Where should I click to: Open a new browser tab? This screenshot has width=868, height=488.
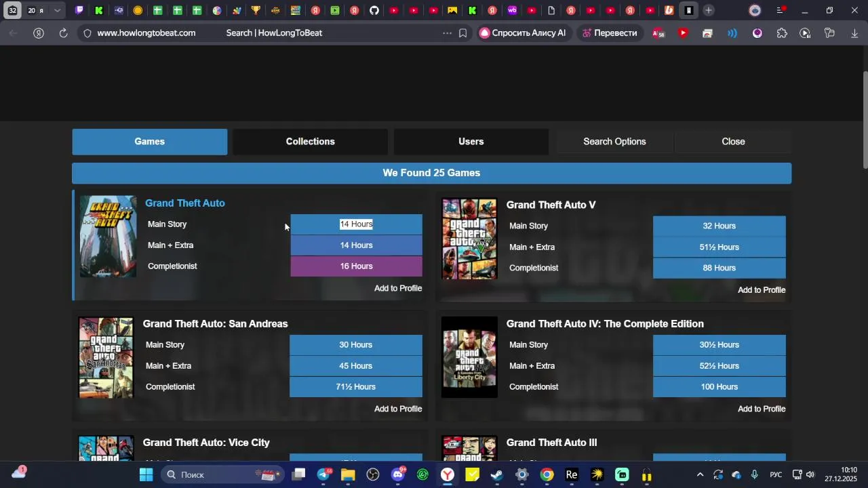(708, 10)
